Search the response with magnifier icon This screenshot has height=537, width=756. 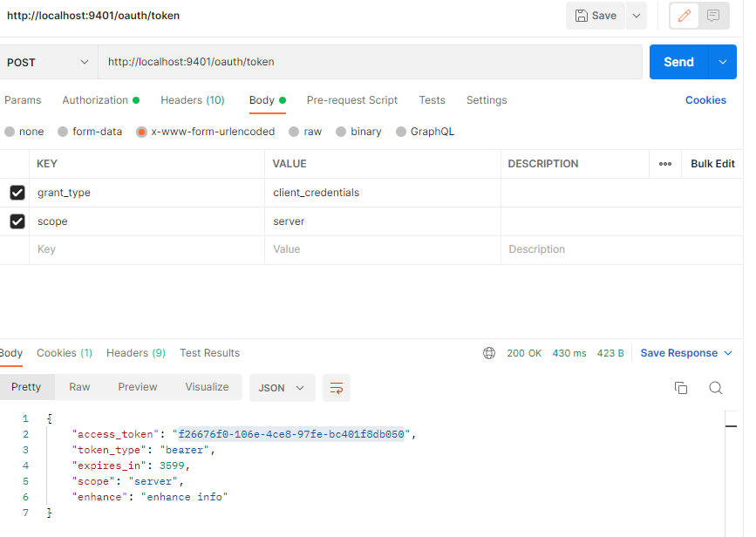[715, 388]
